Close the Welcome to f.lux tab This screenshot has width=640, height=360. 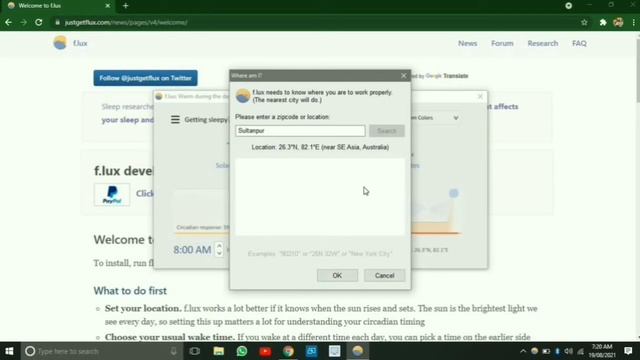point(107,6)
